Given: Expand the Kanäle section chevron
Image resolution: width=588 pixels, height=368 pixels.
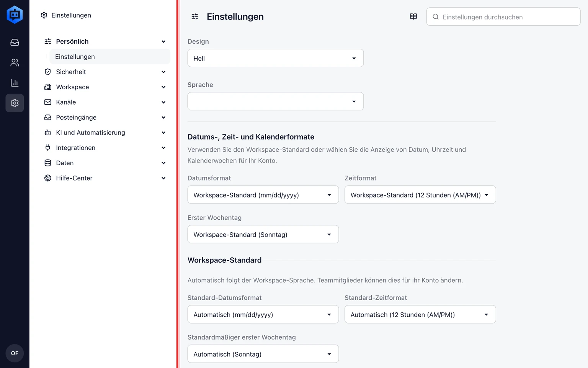Looking at the screenshot, I should [163, 102].
